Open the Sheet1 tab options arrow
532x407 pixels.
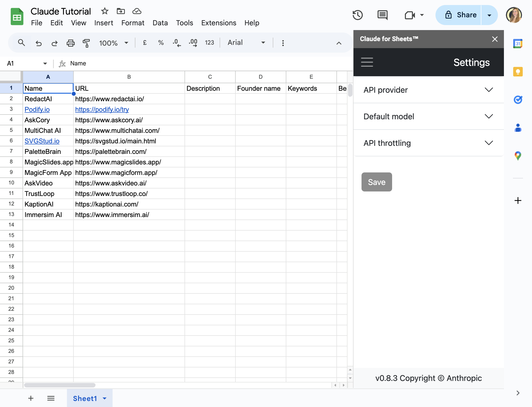[105, 398]
